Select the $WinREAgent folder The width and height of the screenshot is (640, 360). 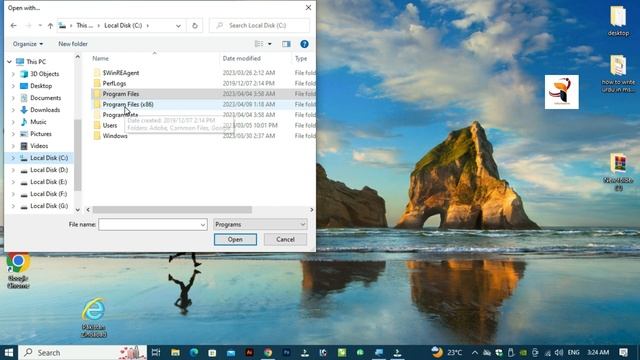pos(120,73)
